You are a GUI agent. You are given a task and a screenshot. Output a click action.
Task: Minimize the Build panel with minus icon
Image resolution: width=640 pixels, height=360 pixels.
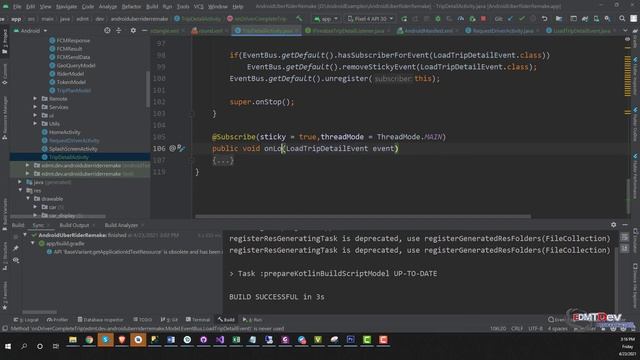coord(625,225)
